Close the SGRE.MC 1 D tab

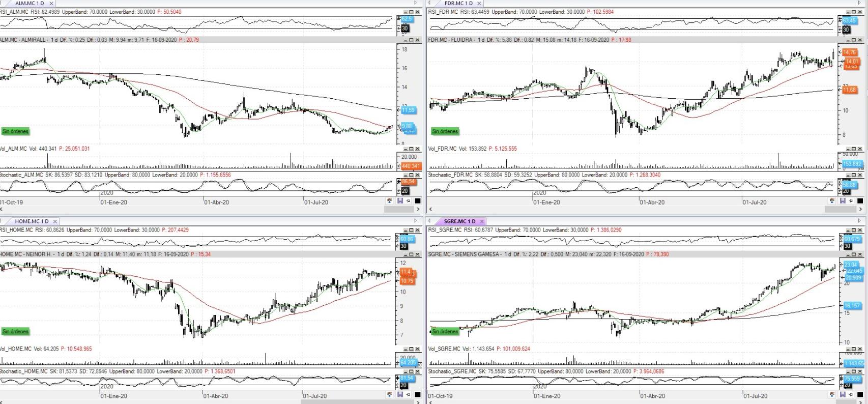pyautogui.click(x=482, y=221)
